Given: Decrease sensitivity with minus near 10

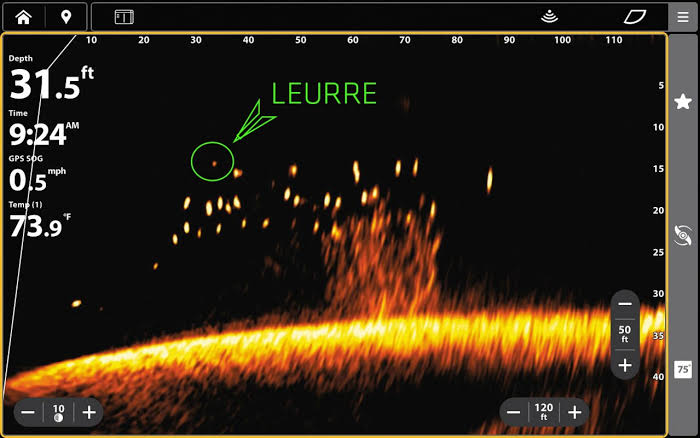Looking at the screenshot, I should [28, 412].
